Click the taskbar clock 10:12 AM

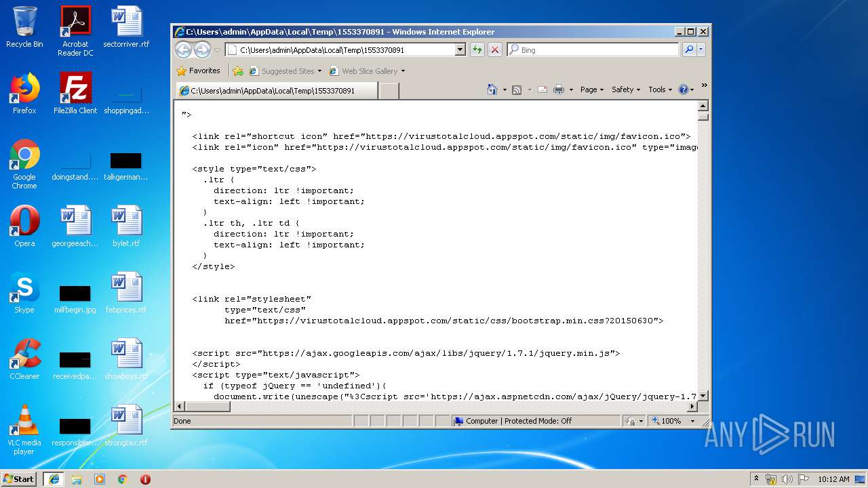pos(833,479)
